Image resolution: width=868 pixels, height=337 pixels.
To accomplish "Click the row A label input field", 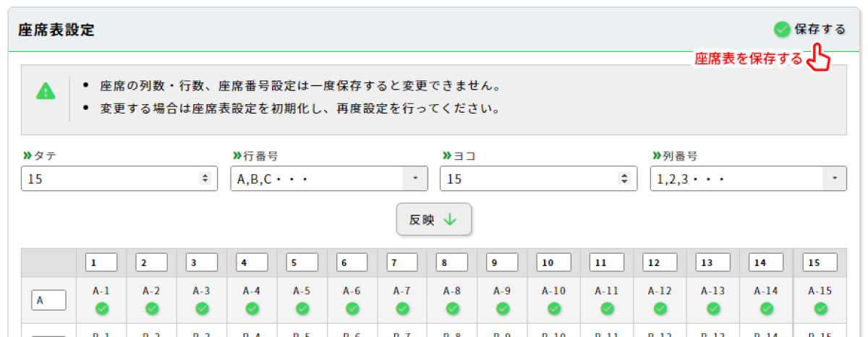I will pyautogui.click(x=48, y=300).
